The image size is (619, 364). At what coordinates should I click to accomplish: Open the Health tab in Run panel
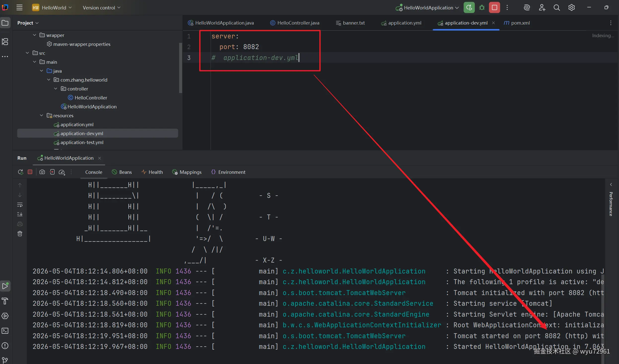click(x=152, y=172)
